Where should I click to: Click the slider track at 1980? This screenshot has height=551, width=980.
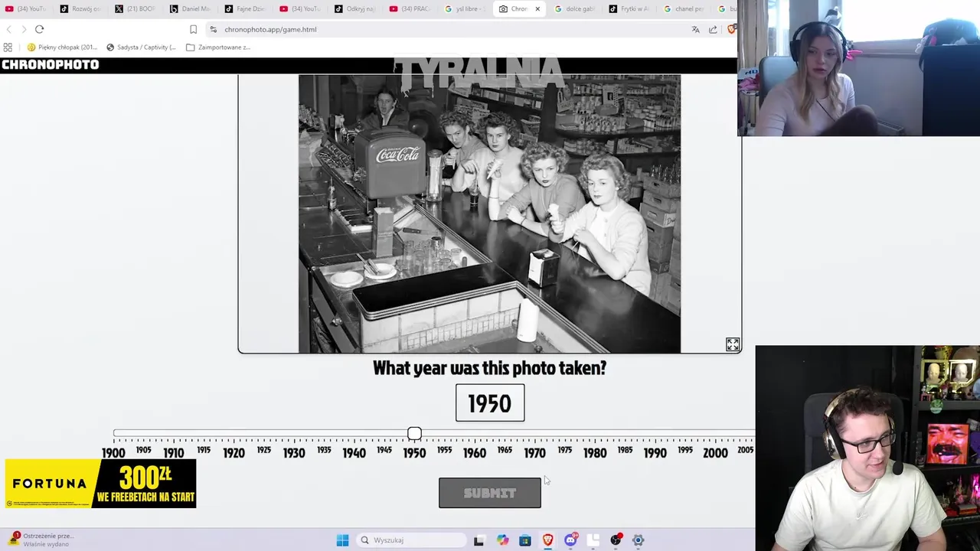pyautogui.click(x=595, y=434)
